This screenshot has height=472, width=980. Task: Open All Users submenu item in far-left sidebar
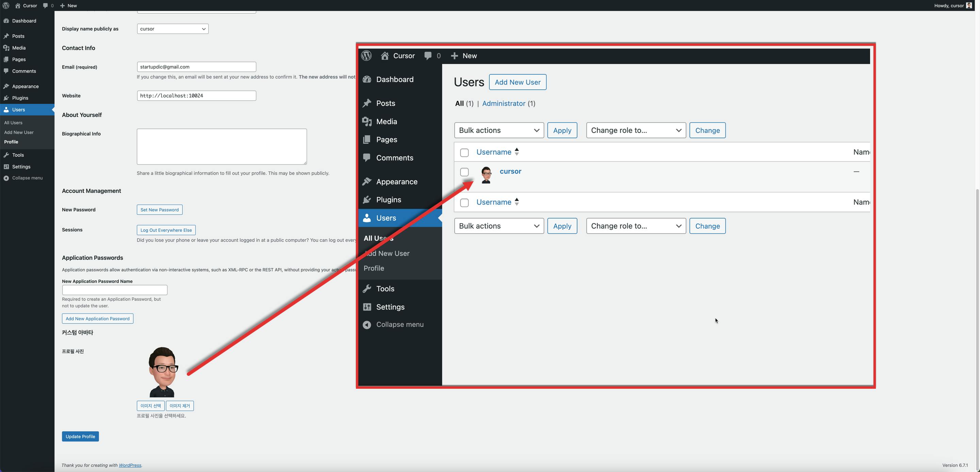[13, 123]
